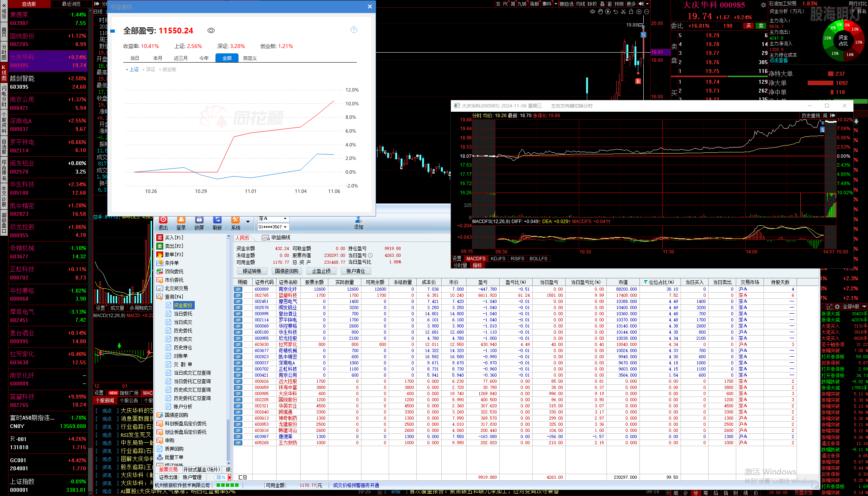
Task: Click the 退出 (exit) icon in trading toolbar
Action: (163, 220)
